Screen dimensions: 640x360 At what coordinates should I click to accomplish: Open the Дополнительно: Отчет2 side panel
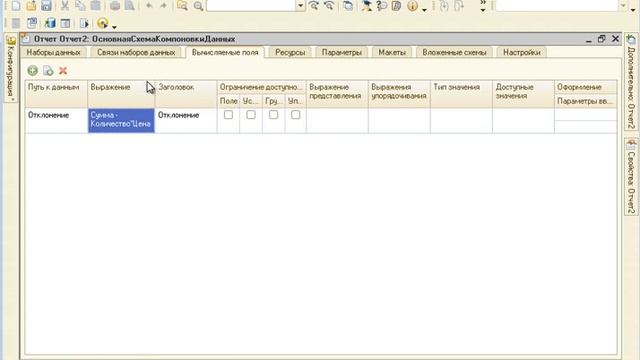(631, 82)
